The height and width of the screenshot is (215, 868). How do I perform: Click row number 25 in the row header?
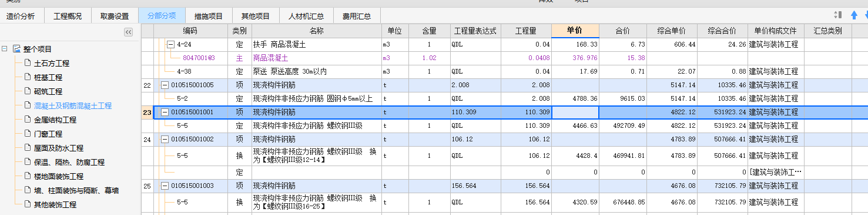(x=147, y=186)
